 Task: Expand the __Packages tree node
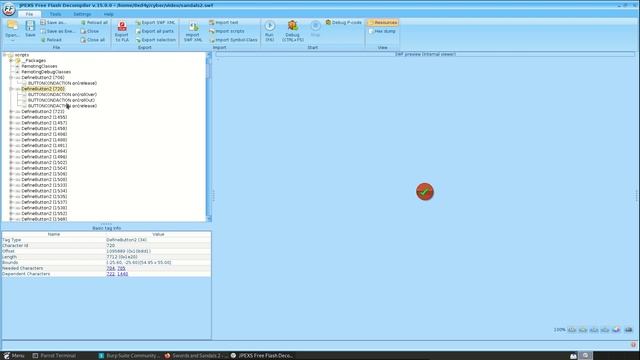click(x=11, y=60)
